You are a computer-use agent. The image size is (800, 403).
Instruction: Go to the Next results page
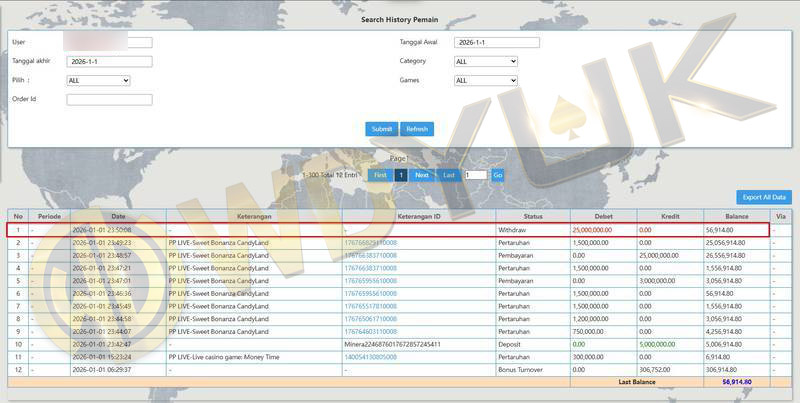(x=422, y=175)
